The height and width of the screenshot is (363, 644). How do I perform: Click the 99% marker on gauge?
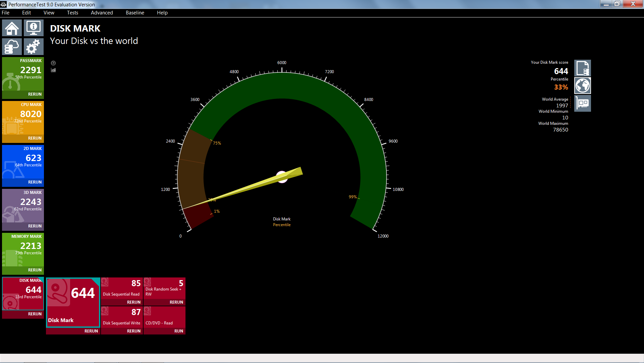pos(353,197)
